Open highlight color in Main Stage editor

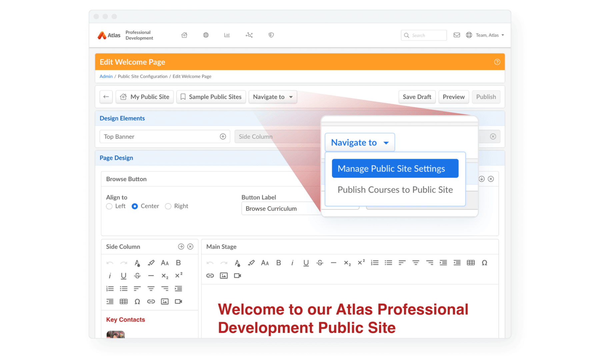[251, 263]
